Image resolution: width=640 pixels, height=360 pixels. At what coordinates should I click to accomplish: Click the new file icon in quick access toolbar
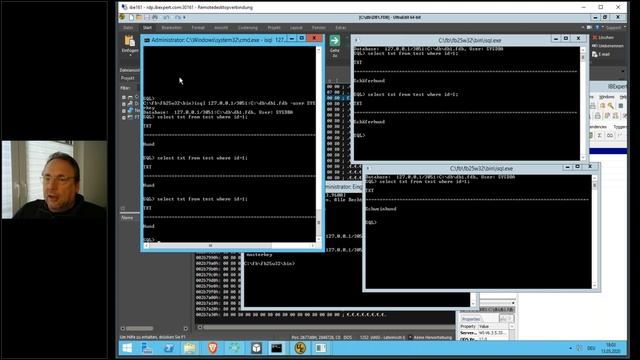click(131, 18)
